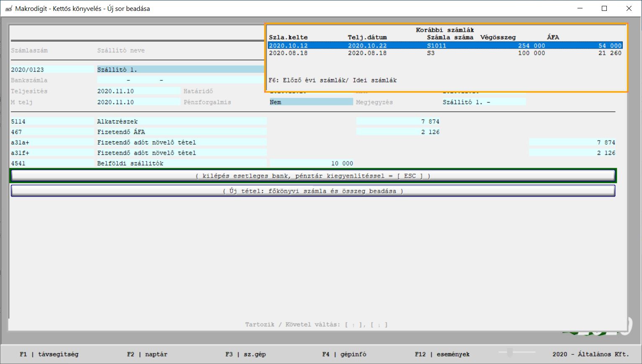This screenshot has height=364, width=642.
Task: Select the a31a+ ledger row code
Action: (52, 142)
